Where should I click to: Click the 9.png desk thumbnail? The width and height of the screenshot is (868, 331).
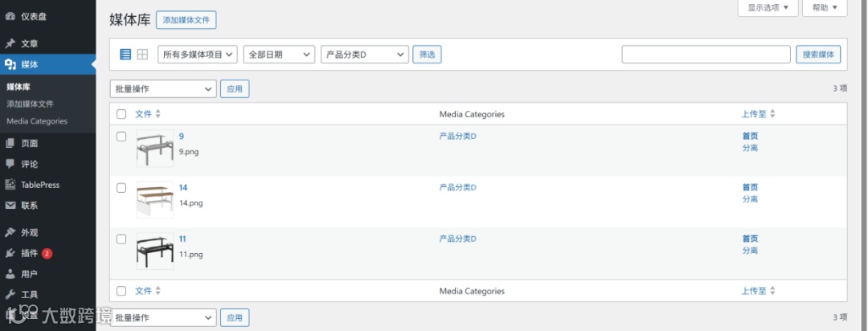(x=155, y=149)
